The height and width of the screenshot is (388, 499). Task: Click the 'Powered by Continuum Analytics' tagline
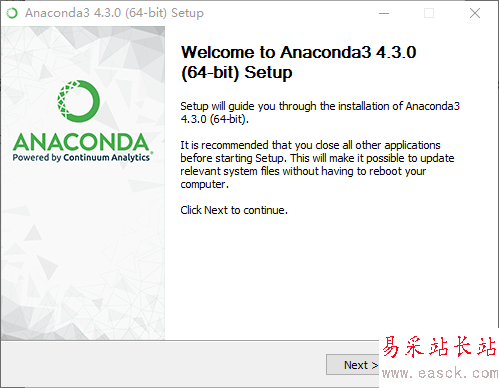click(81, 157)
